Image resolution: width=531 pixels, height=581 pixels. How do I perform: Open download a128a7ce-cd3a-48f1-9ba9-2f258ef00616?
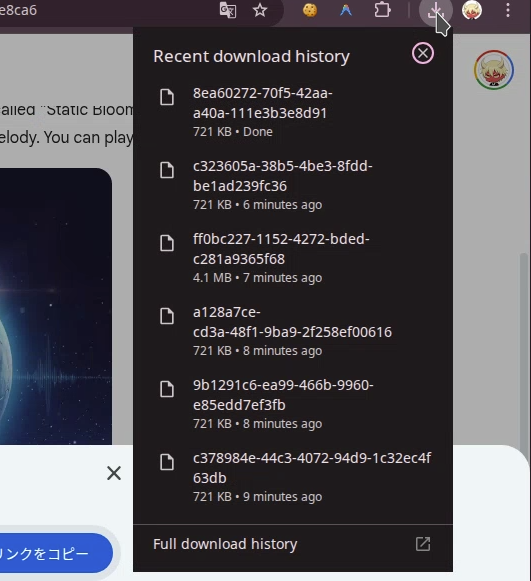pos(293,331)
